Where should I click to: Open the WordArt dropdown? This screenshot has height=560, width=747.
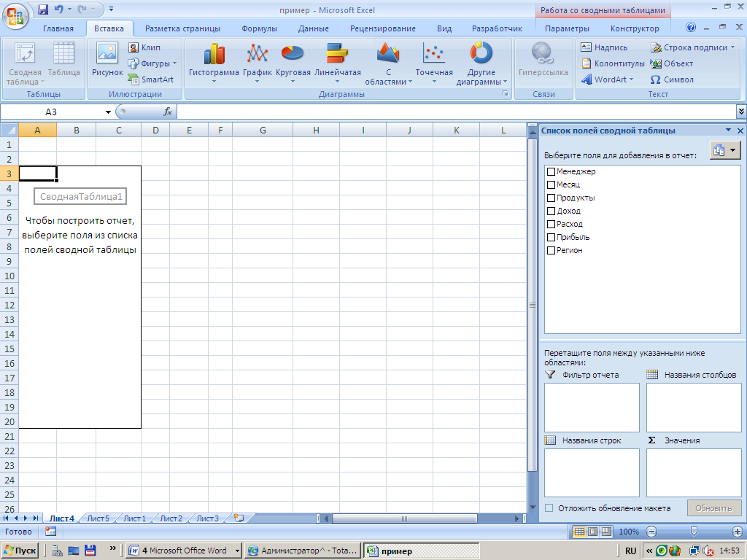(608, 79)
